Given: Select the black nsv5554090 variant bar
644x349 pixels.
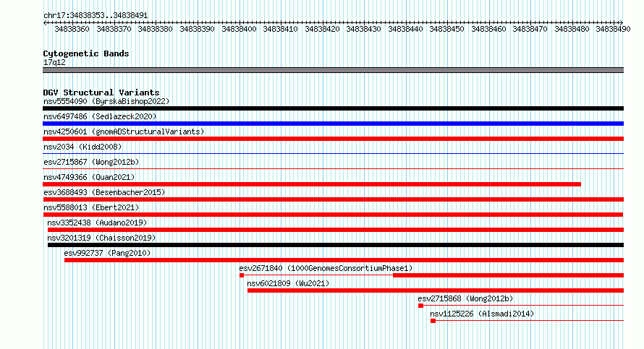Looking at the screenshot, I should [x=333, y=108].
